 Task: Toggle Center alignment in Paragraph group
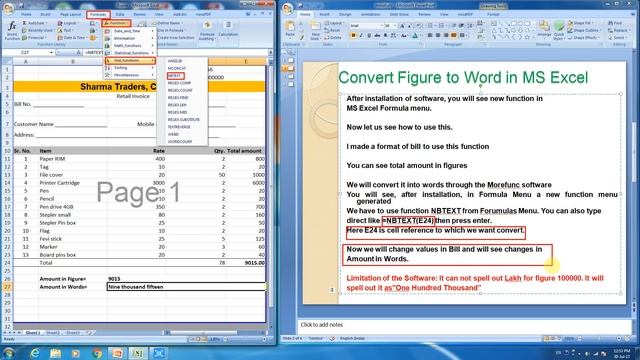(x=438, y=36)
